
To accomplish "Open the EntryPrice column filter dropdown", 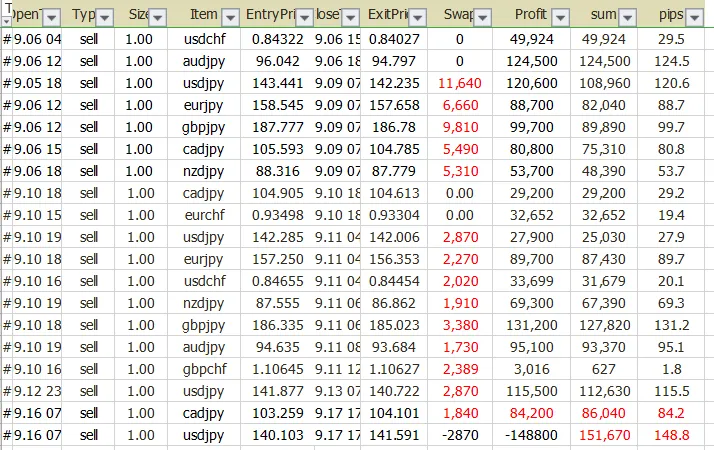I will pos(305,18).
